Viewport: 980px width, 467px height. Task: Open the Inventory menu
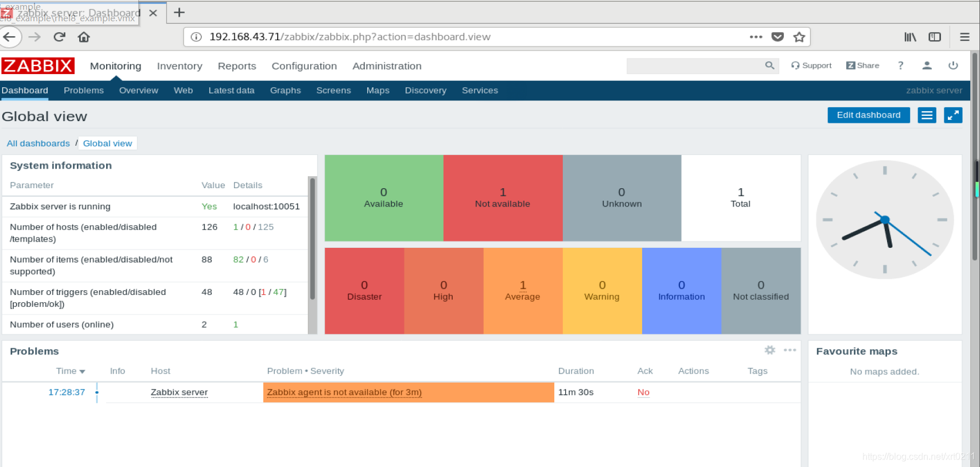click(x=180, y=66)
